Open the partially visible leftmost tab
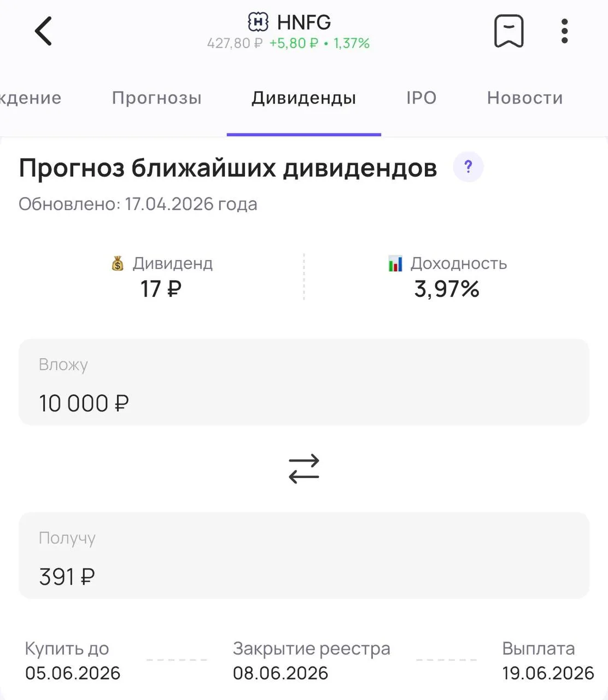 (31, 98)
